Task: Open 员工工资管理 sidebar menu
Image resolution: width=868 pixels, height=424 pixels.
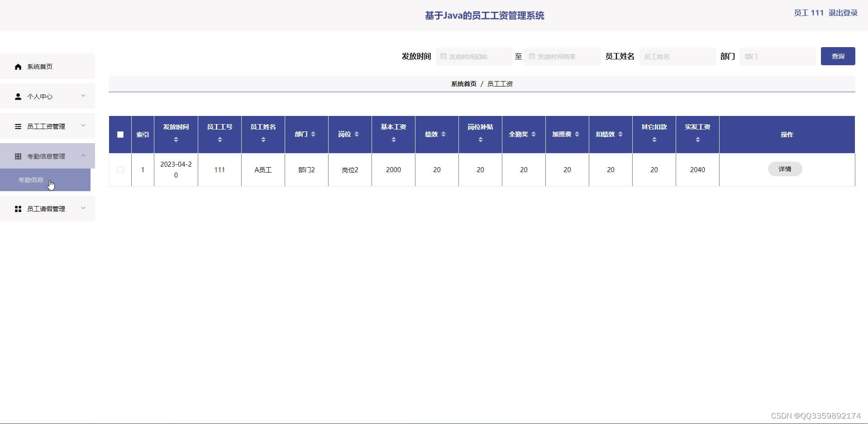Action: point(48,126)
